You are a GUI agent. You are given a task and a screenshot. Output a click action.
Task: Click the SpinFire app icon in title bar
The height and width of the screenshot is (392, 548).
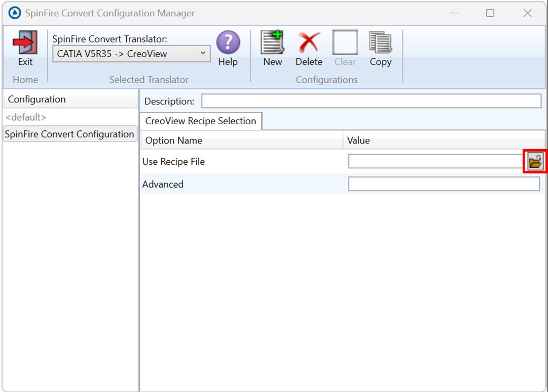tap(15, 13)
